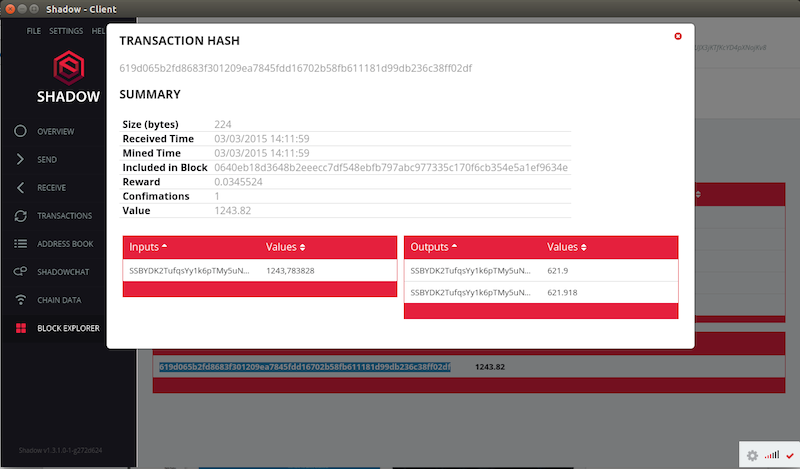Click the Chain Data wifi icon
The image size is (800, 469).
coord(20,300)
